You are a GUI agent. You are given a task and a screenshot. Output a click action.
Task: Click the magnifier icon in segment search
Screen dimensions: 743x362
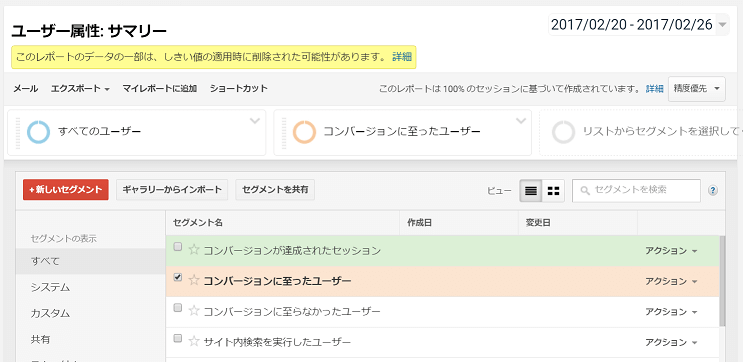[585, 190]
